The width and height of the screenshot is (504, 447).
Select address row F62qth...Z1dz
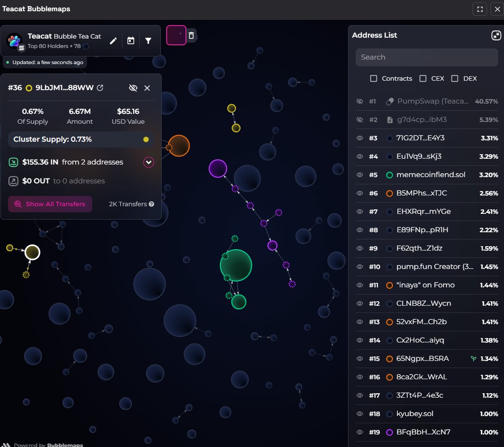pos(427,248)
